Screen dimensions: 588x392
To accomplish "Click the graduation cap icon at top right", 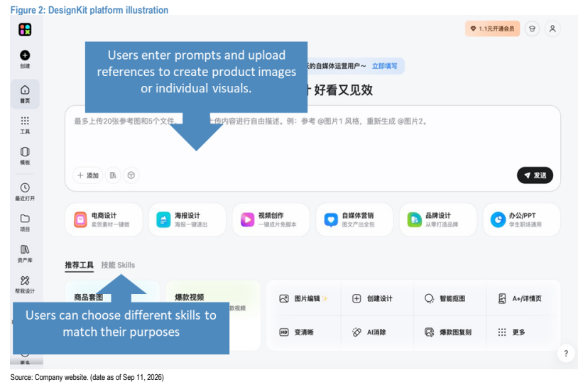I will [x=532, y=28].
